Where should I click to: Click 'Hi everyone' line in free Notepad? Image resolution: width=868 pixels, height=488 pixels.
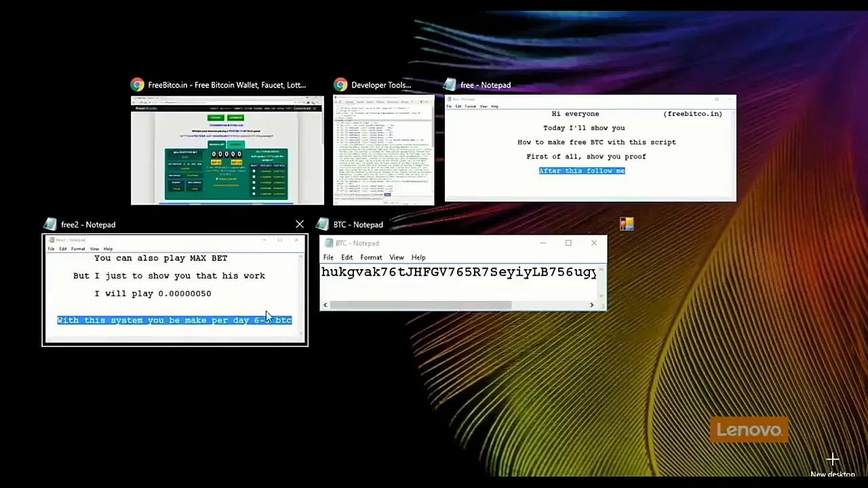[x=575, y=114]
